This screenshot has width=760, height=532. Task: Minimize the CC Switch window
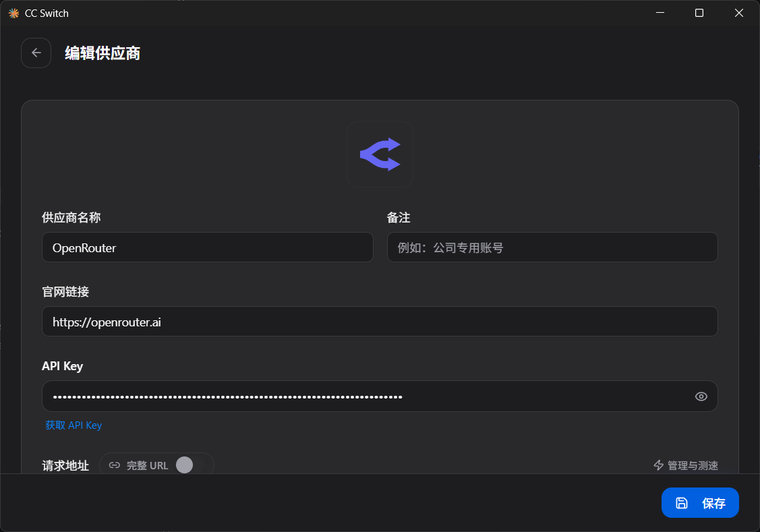tap(660, 13)
